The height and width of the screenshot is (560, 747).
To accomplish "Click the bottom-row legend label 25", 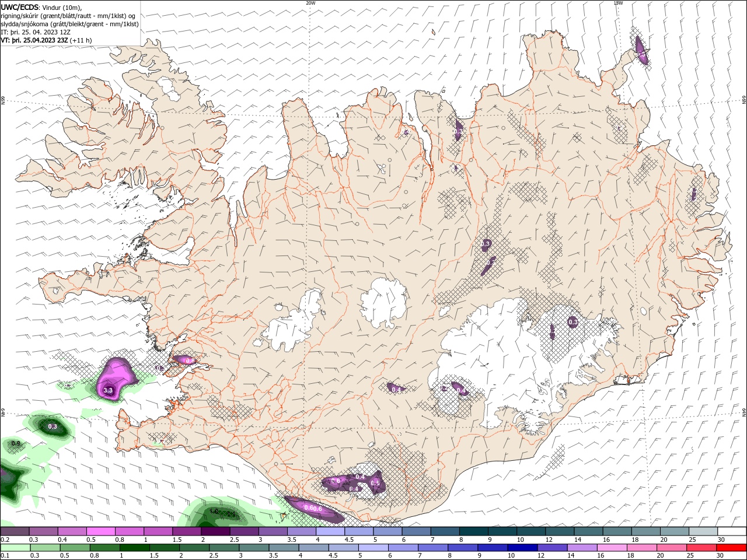I will click(x=690, y=556).
